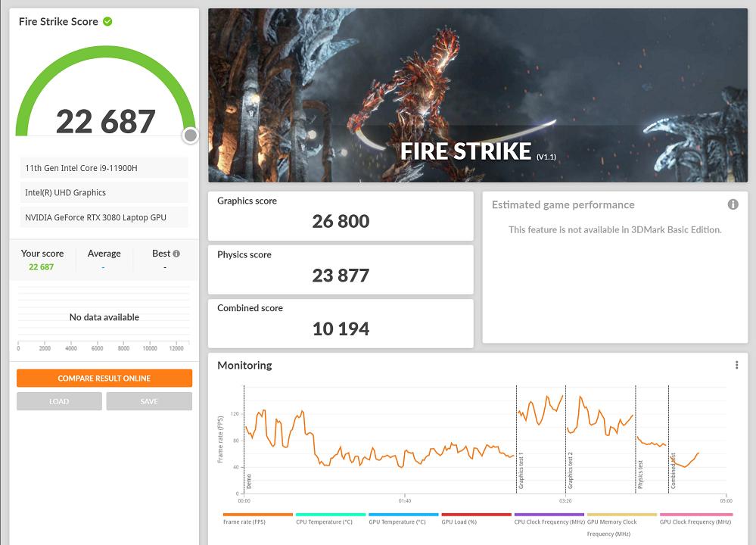The image size is (756, 545).
Task: Select the 11th Gen Intel Core i9-11900H row
Action: 104,168
